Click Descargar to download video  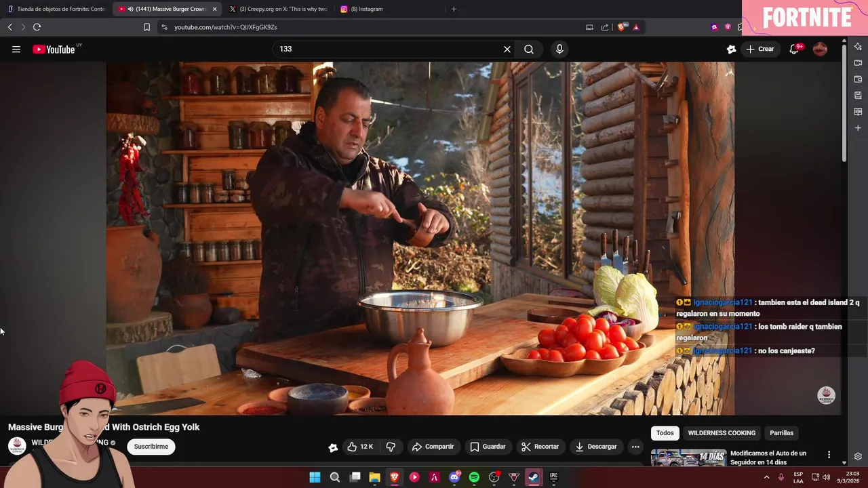click(595, 447)
